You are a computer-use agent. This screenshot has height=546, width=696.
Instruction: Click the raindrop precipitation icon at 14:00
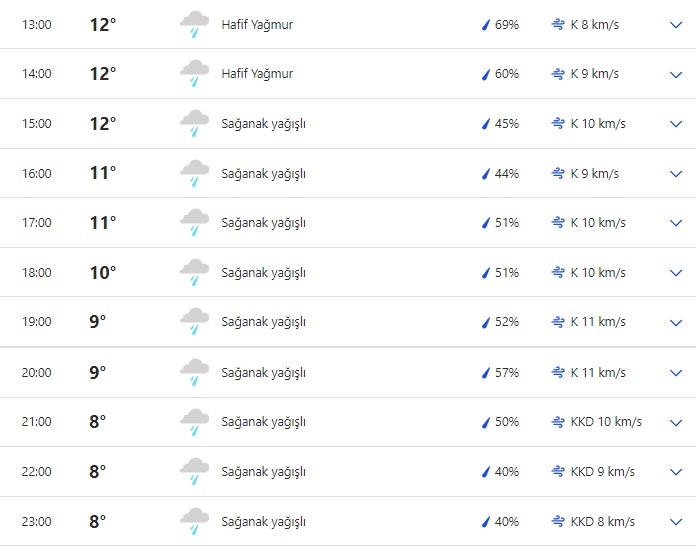pos(487,74)
